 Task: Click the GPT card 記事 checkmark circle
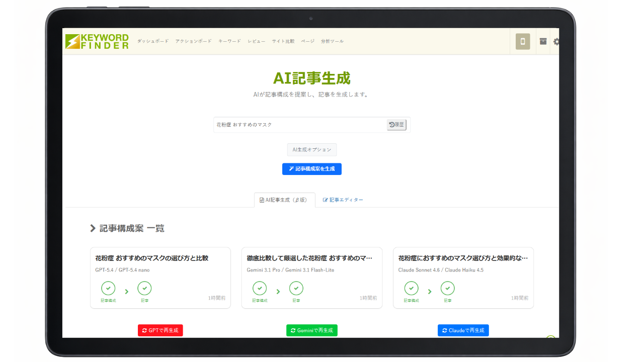144,288
